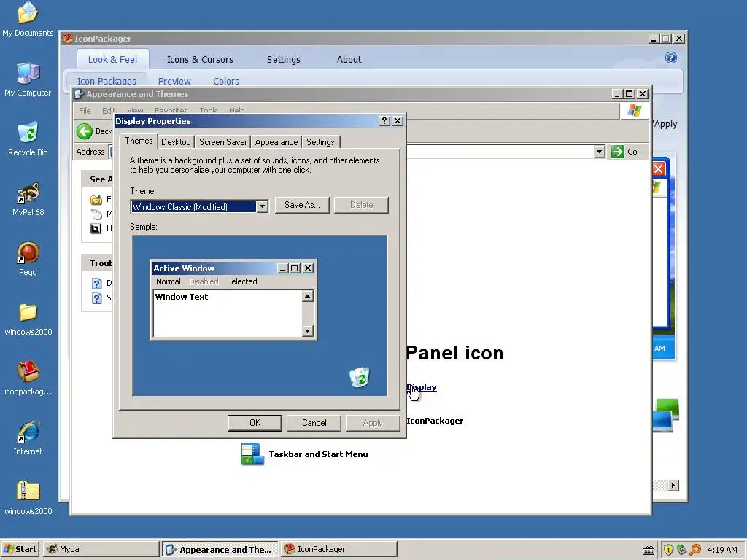Select the Themes tab
The width and height of the screenshot is (747, 560).
pos(139,141)
